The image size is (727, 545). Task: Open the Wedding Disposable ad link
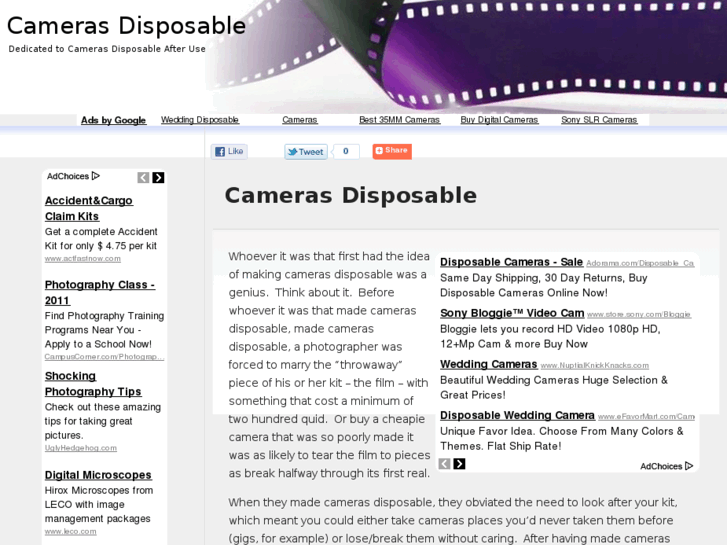click(x=200, y=120)
